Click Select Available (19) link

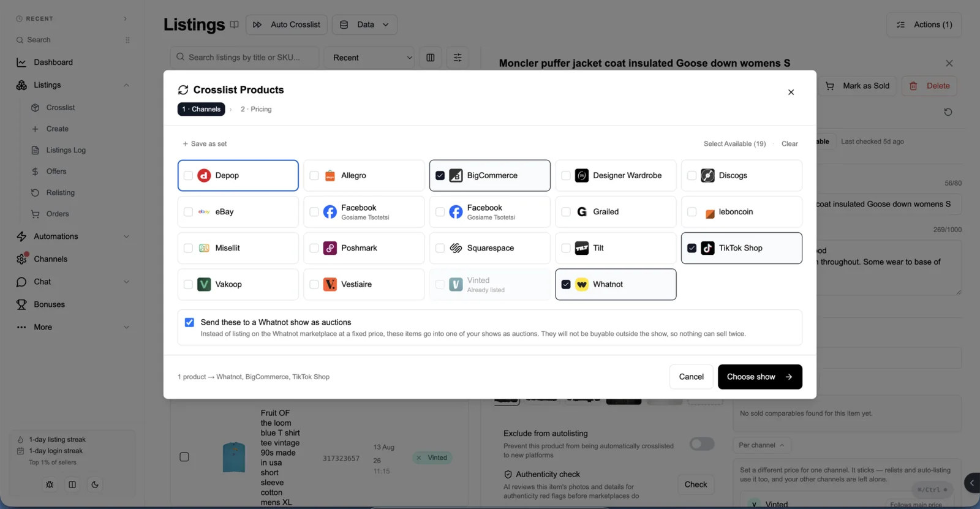[734, 144]
